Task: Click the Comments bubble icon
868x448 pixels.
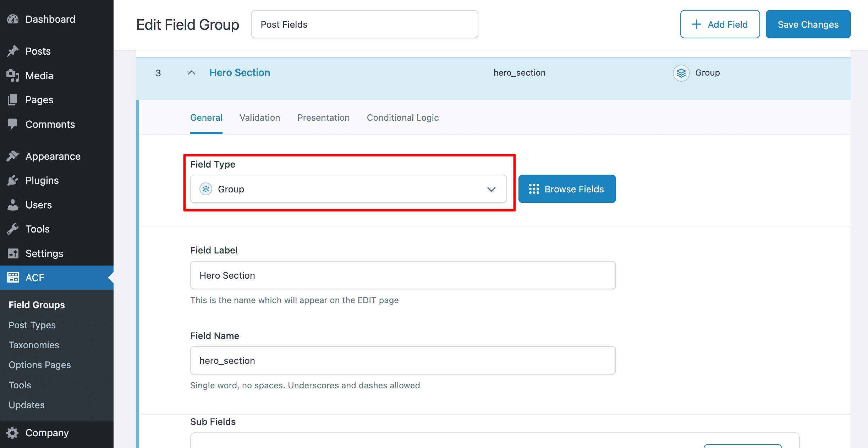Action: coord(13,124)
